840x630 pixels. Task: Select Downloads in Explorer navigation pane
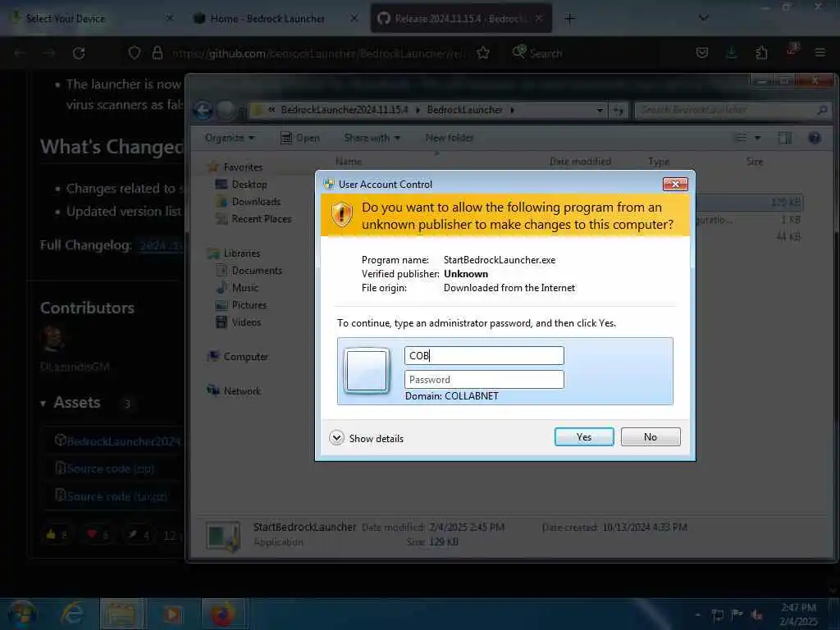coord(256,202)
